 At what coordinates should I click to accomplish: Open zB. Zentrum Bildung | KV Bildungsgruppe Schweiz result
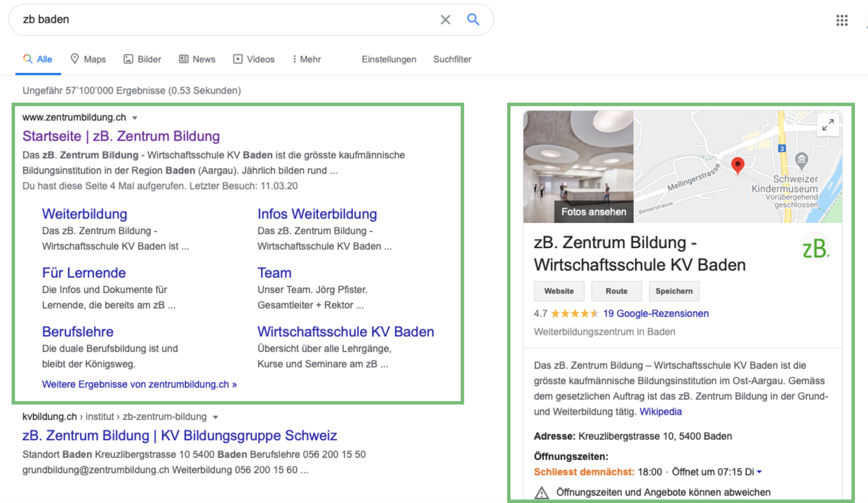coord(180,435)
